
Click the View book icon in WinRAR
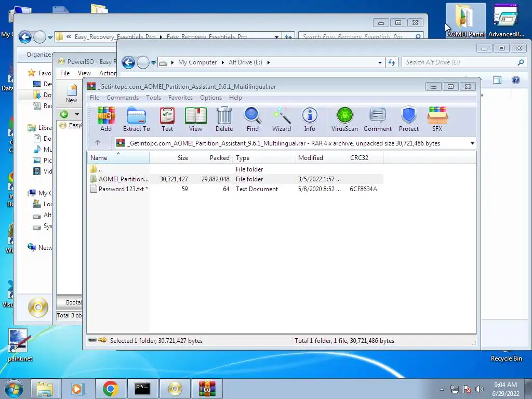pos(195,119)
